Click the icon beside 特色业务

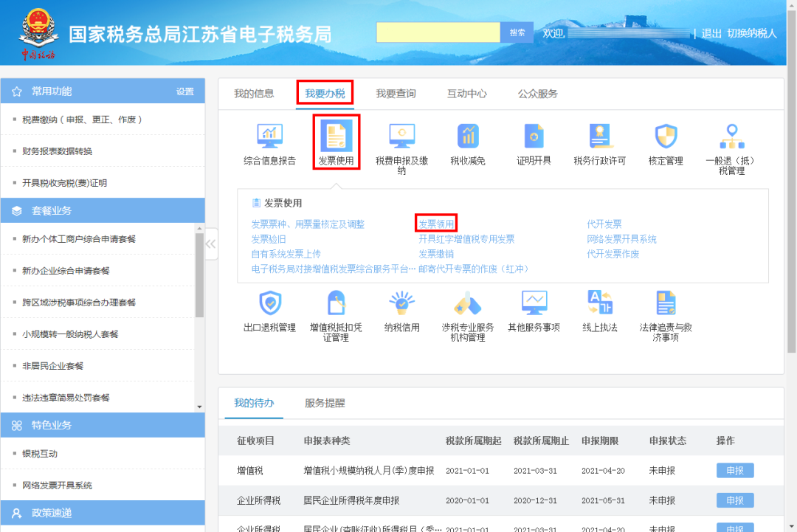pos(17,425)
